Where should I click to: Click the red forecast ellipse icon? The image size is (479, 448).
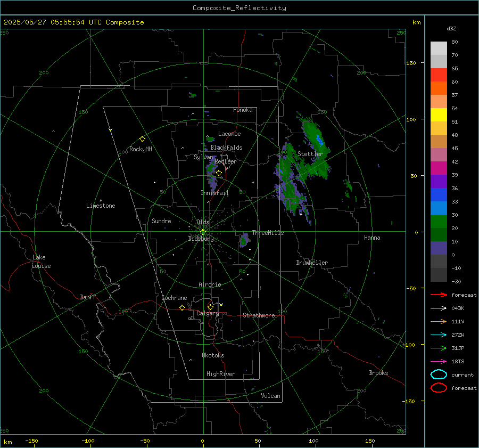[439, 388]
